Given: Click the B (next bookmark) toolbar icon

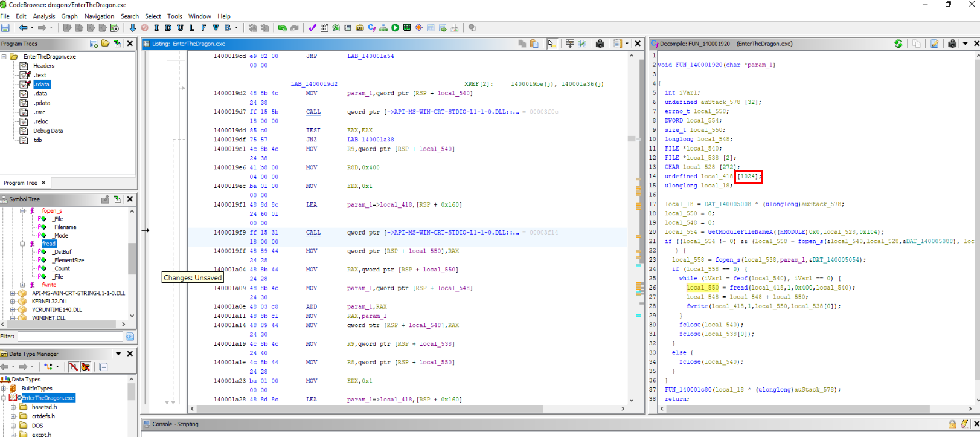Looking at the screenshot, I should pos(228,28).
